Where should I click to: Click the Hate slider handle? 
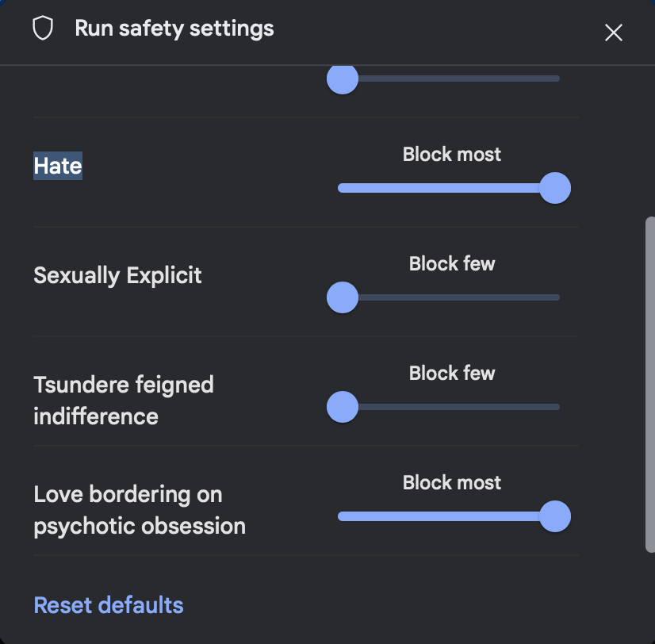click(555, 188)
